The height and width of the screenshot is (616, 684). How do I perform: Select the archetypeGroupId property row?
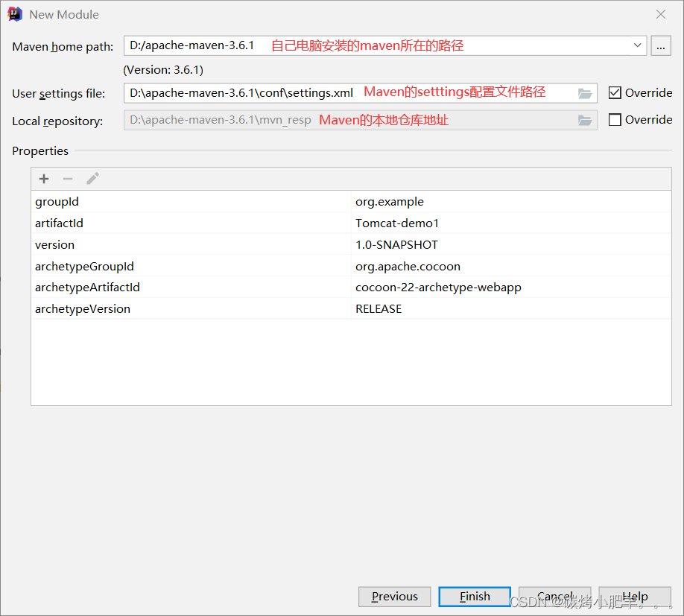click(351, 266)
